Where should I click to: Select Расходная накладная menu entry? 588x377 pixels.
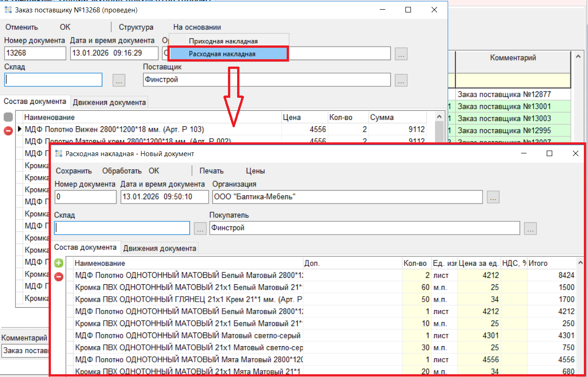pos(228,54)
